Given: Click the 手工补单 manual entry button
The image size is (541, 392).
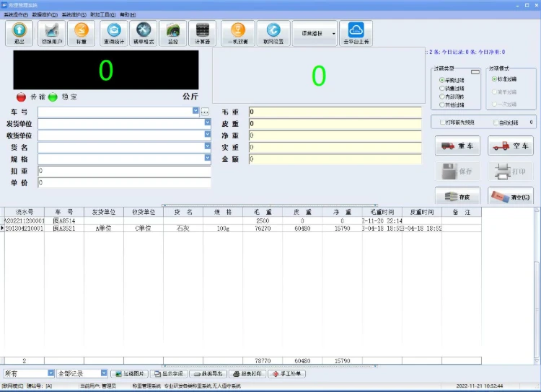Looking at the screenshot, I should coord(286,374).
